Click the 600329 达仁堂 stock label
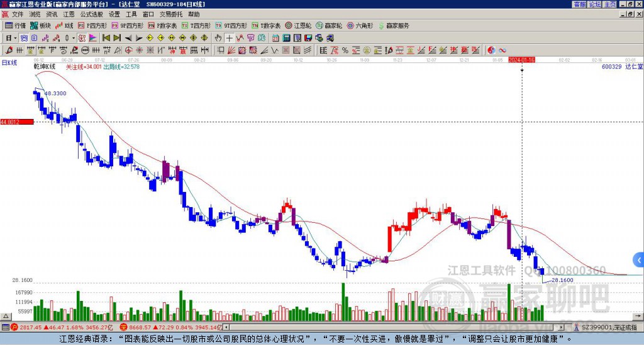644x345 pixels. click(x=622, y=66)
